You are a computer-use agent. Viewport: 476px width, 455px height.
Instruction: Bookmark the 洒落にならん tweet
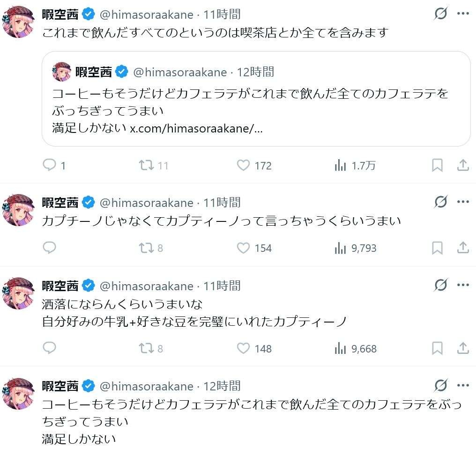437,348
